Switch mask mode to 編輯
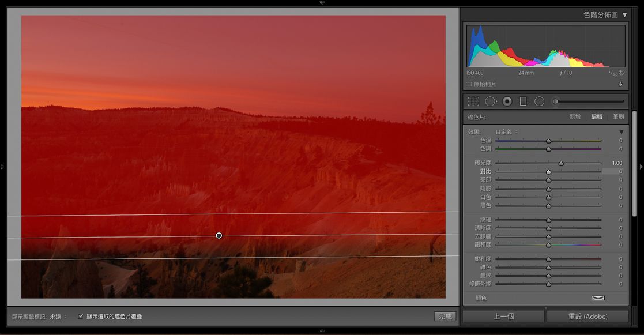This screenshot has width=644, height=335. [597, 117]
